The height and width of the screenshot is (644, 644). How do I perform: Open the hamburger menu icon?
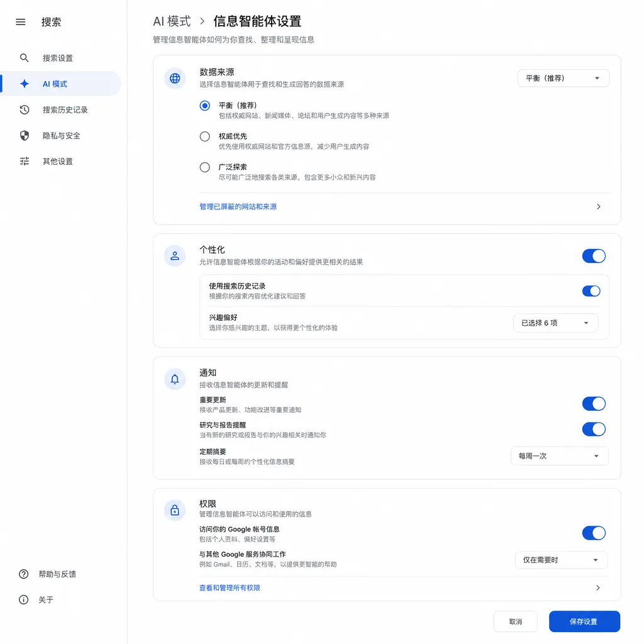pos(21,22)
